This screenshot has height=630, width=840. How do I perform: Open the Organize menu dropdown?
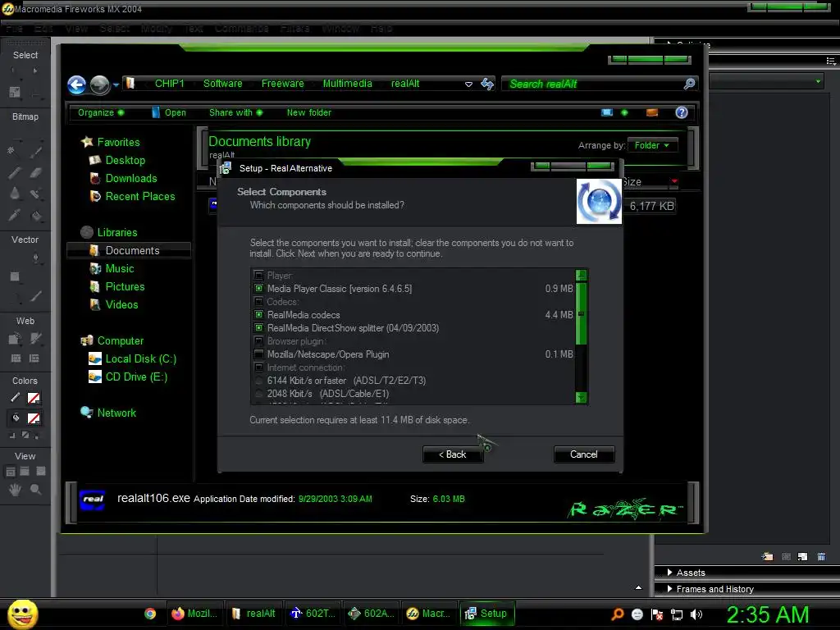(101, 112)
